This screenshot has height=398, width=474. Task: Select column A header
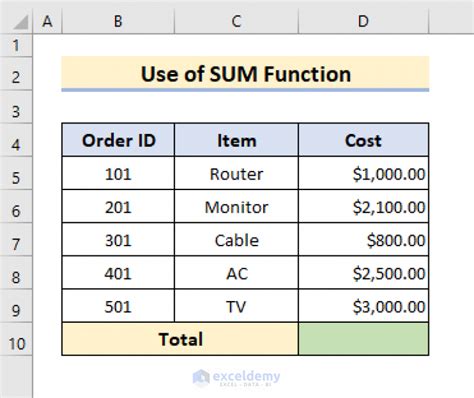click(x=47, y=21)
